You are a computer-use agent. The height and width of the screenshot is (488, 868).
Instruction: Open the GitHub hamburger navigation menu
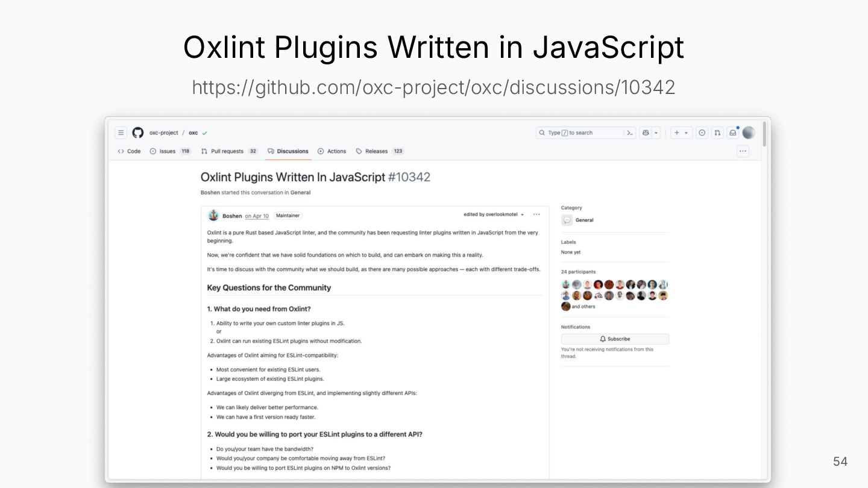tap(121, 133)
